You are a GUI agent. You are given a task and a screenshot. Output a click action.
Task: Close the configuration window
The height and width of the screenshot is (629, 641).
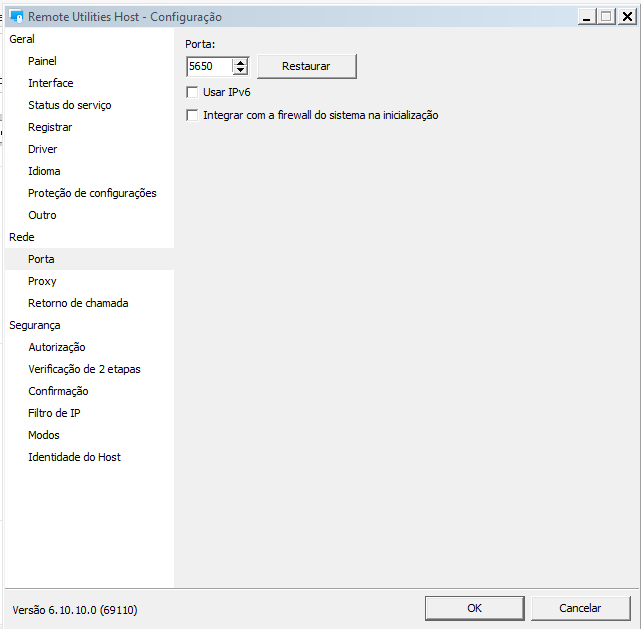pyautogui.click(x=625, y=16)
